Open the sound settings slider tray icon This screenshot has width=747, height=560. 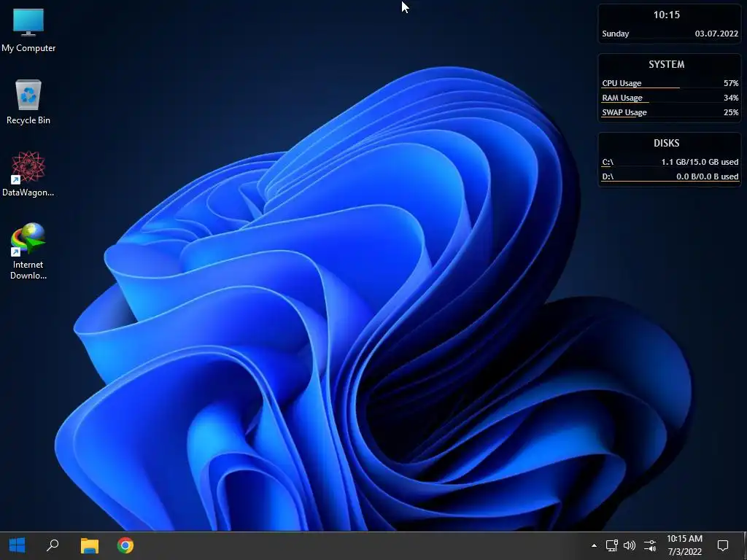650,545
